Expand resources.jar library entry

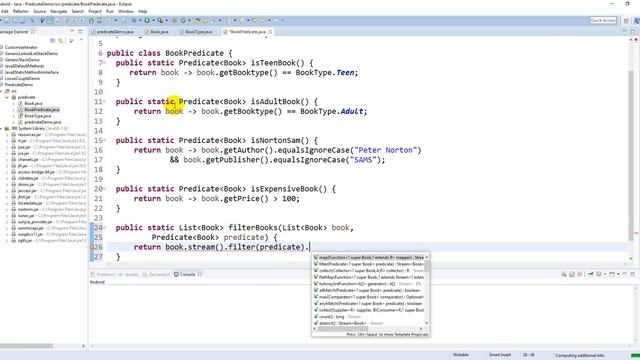[7, 135]
